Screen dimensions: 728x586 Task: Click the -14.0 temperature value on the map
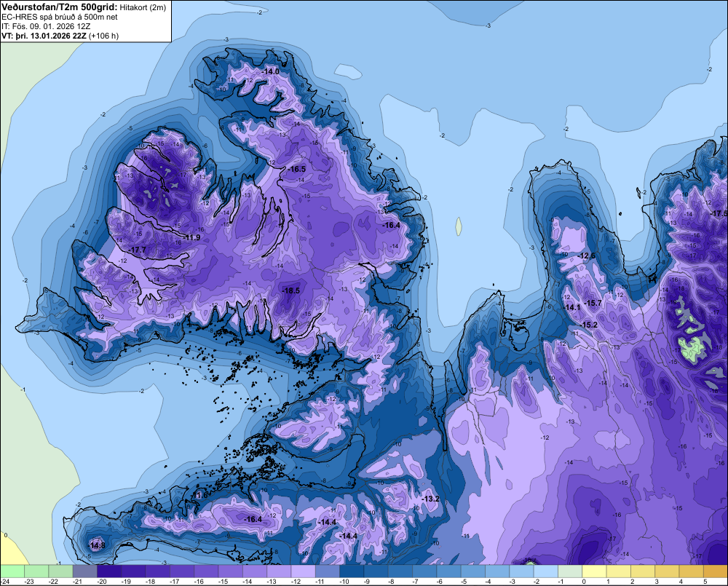click(271, 71)
